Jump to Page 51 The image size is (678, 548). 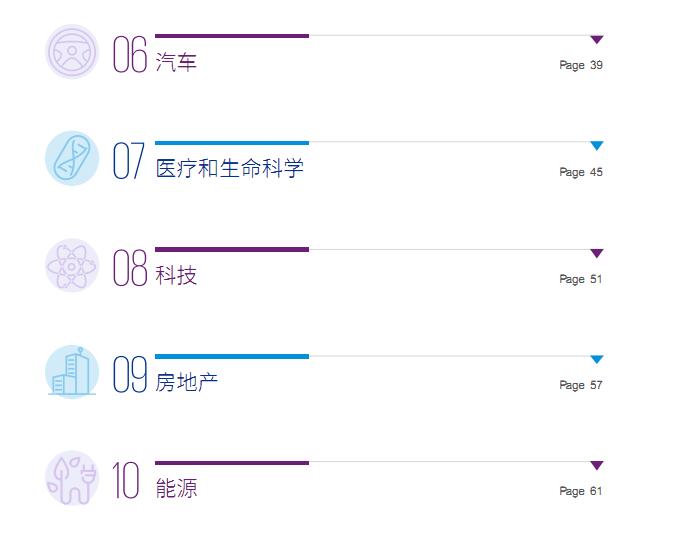581,279
